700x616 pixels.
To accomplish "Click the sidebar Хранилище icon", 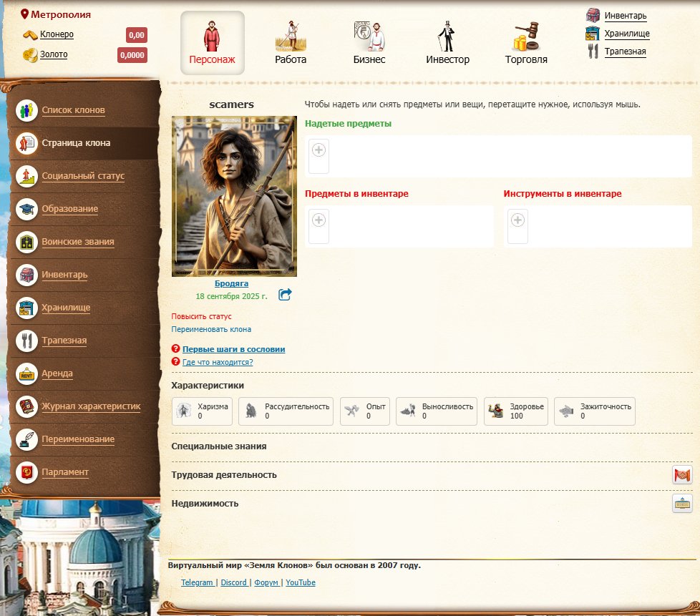I will click(x=26, y=308).
